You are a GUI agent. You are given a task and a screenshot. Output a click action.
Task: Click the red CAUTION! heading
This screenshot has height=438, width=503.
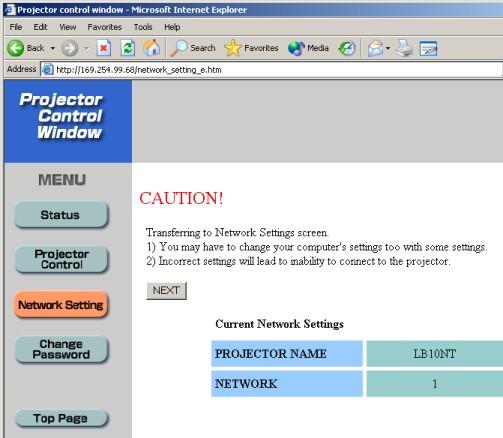(181, 198)
